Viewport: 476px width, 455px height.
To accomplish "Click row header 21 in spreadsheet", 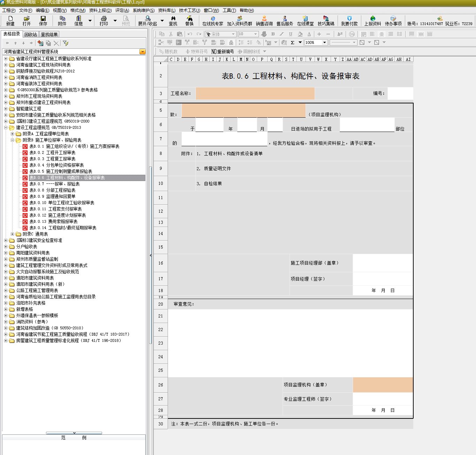I will 161,316.
